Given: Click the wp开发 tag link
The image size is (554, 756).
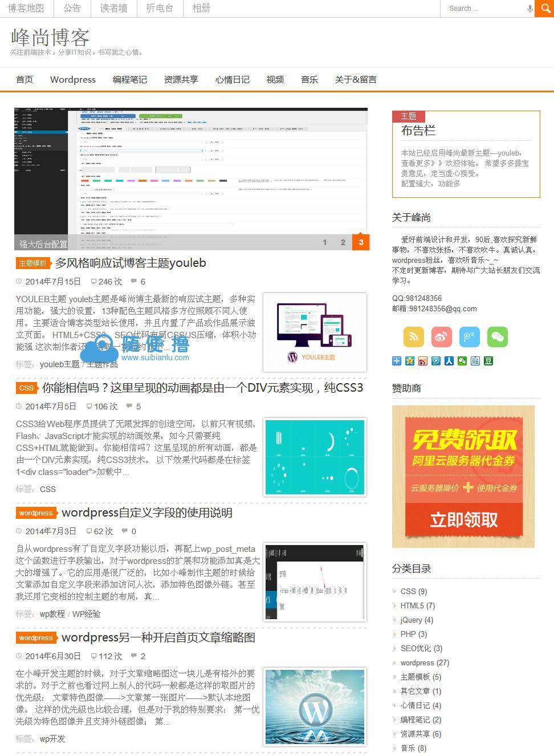Looking at the screenshot, I should [52, 739].
